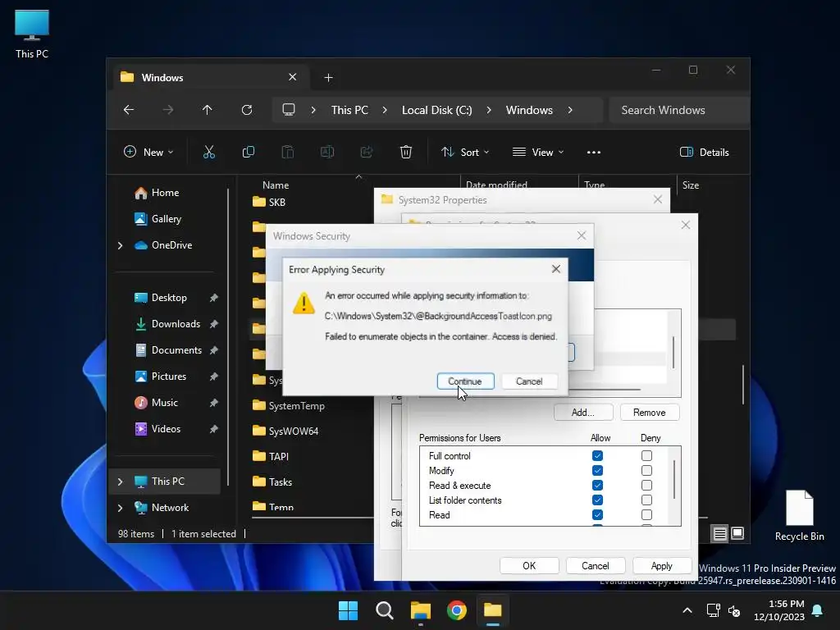
Task: Open the View dropdown menu
Action: tap(538, 152)
